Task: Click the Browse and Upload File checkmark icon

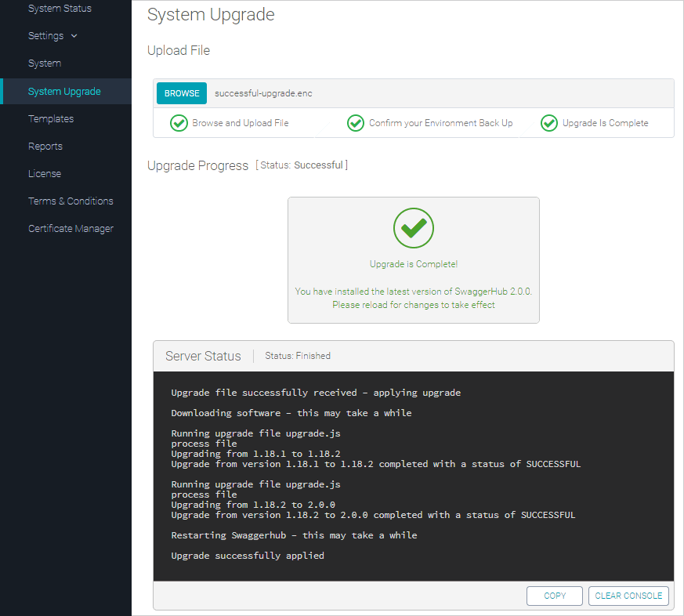Action: coord(179,123)
